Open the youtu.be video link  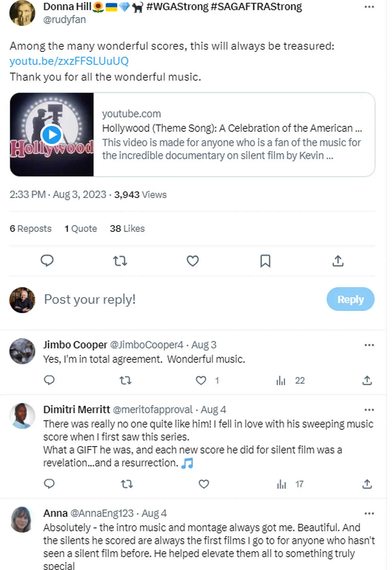[69, 60]
